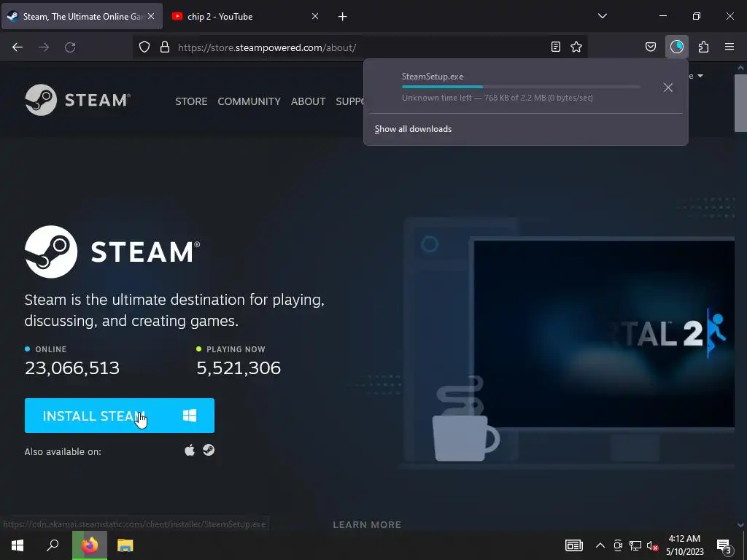Open a new tab with plus button
This screenshot has height=560, width=747.
[343, 17]
